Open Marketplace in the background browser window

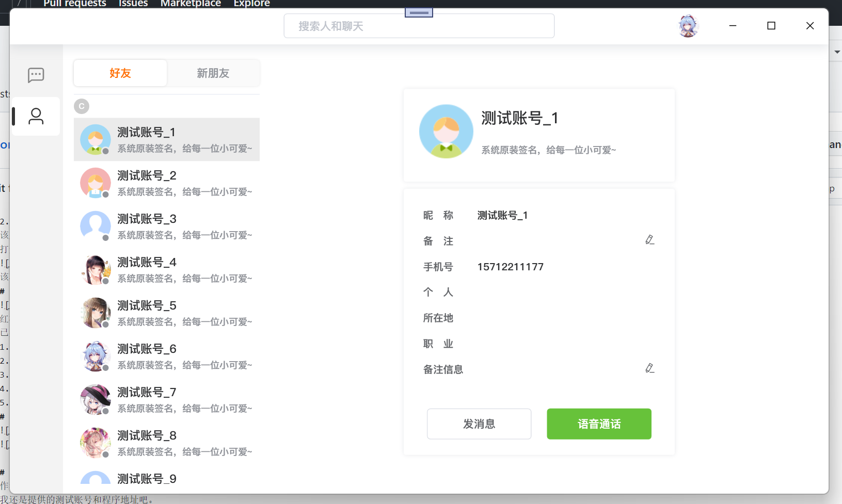coord(190,4)
